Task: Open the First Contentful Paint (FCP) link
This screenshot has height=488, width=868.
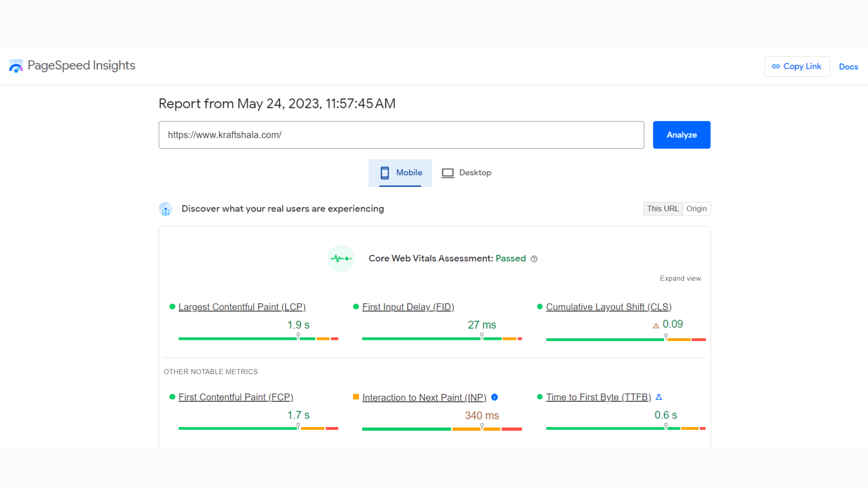Action: pos(236,397)
